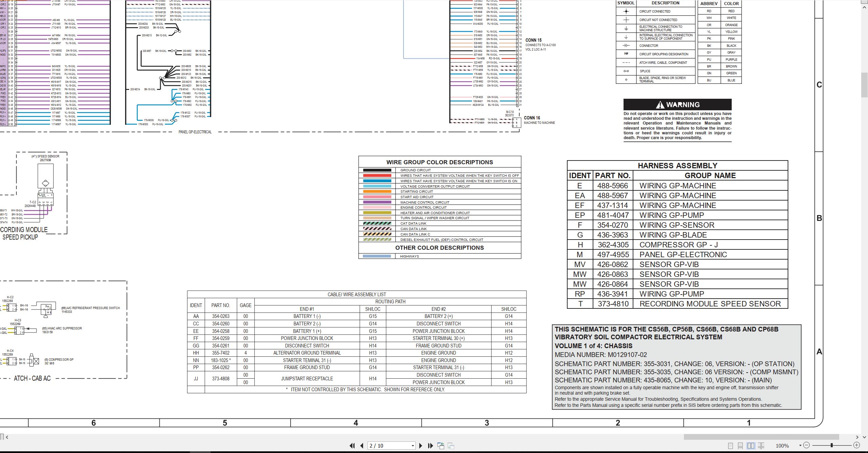Click the ROUTING PATH column header
The width and height of the screenshot is (868, 453).
[x=390, y=302]
